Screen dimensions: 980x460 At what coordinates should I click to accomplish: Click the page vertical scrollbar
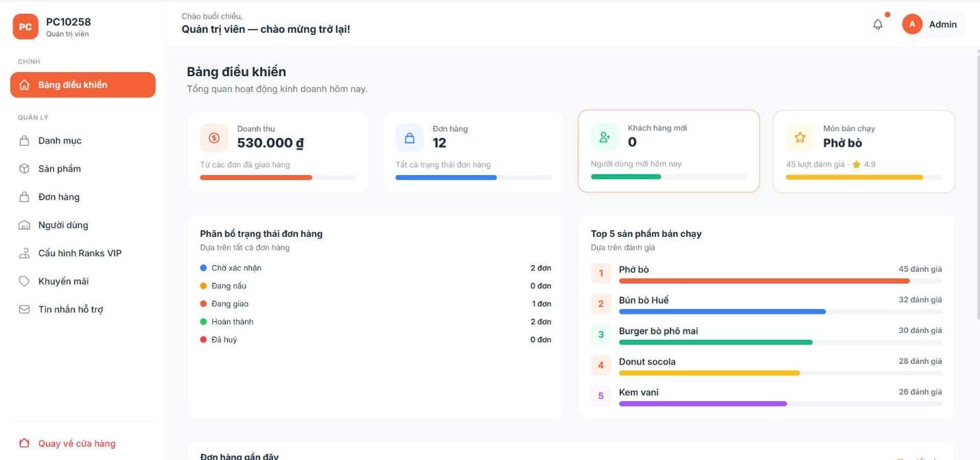[977, 185]
